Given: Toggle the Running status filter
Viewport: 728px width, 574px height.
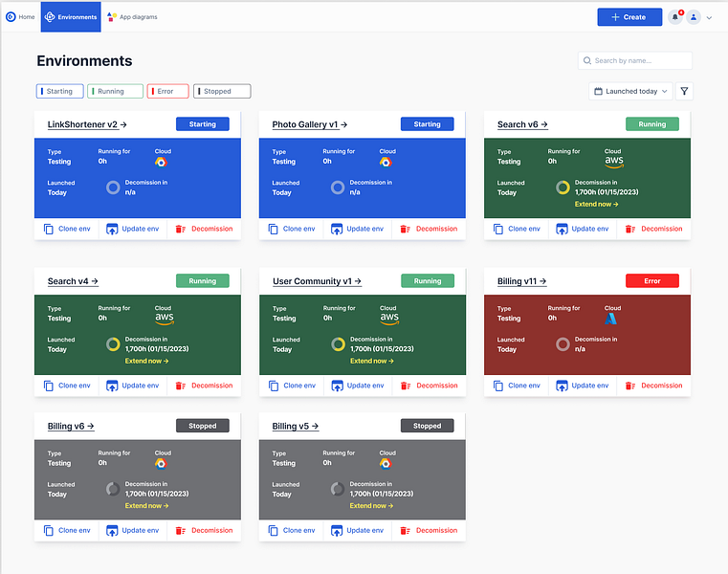Looking at the screenshot, I should 115,91.
